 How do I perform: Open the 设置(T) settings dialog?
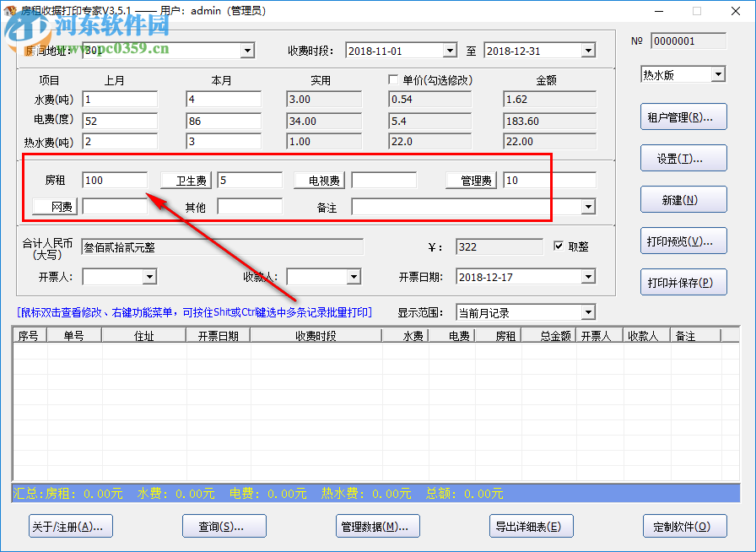point(683,158)
